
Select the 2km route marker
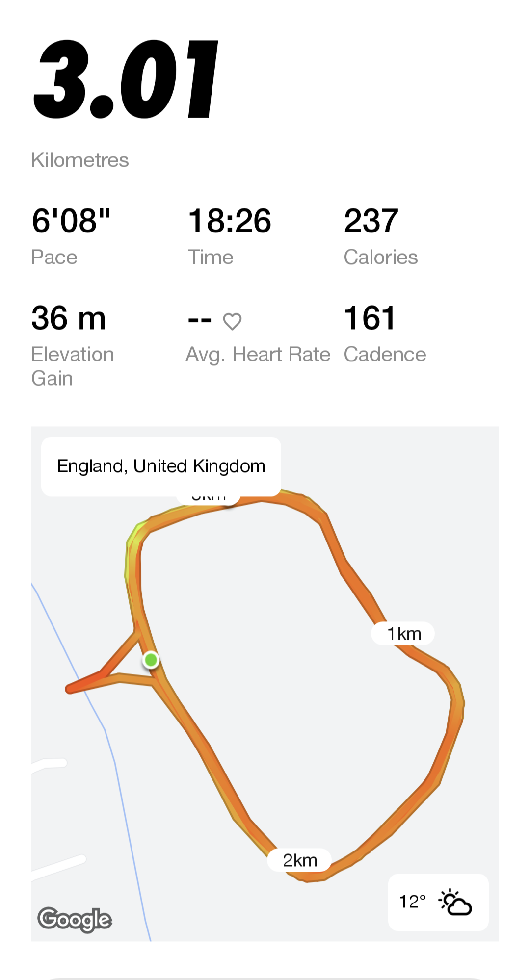coord(299,860)
